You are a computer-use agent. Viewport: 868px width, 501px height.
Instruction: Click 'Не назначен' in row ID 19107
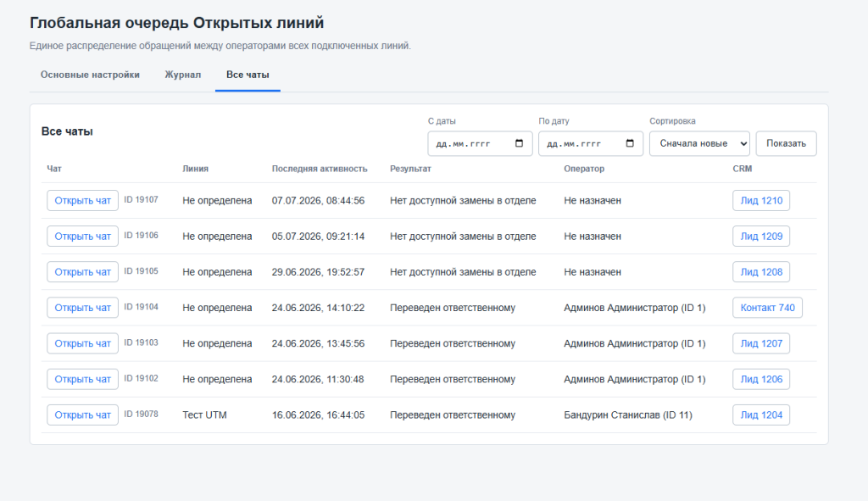(x=593, y=200)
